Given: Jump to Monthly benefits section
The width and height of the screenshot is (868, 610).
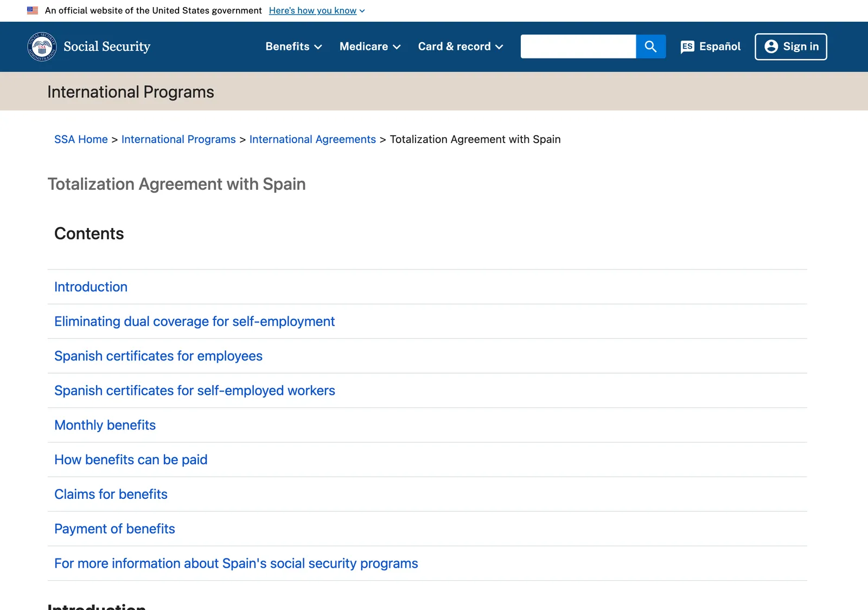Looking at the screenshot, I should click(105, 425).
